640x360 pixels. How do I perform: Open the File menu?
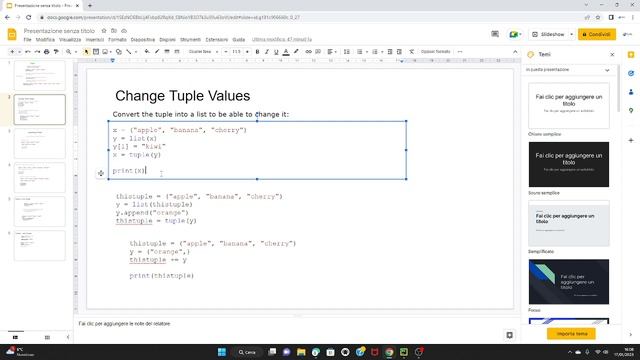pyautogui.click(x=27, y=40)
